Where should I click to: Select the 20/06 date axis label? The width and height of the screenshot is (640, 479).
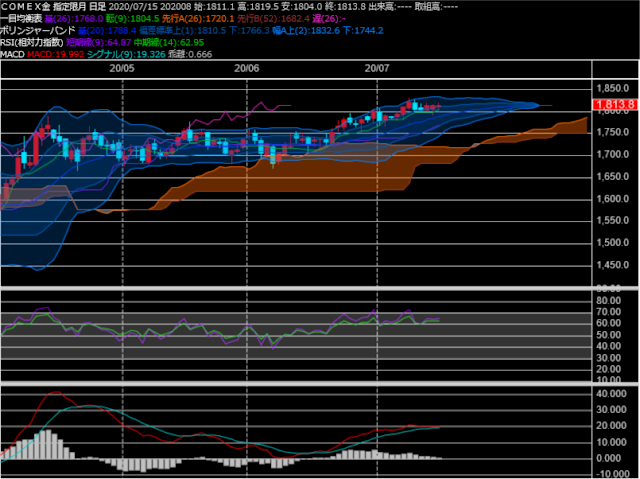247,69
